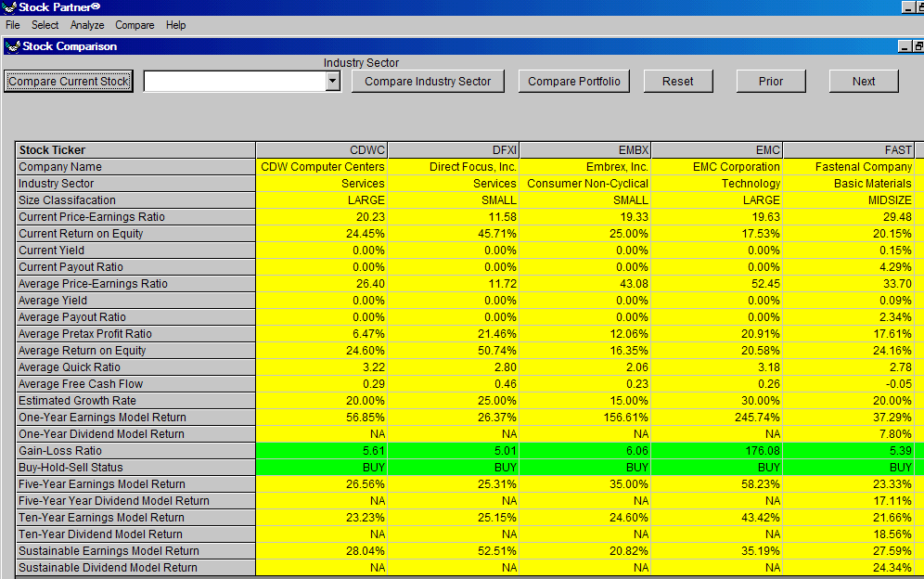Click the MIDSIZE classification cell

[x=849, y=199]
